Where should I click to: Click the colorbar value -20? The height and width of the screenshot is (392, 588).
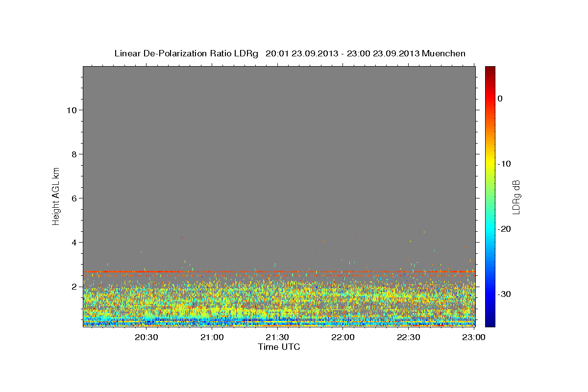point(504,229)
